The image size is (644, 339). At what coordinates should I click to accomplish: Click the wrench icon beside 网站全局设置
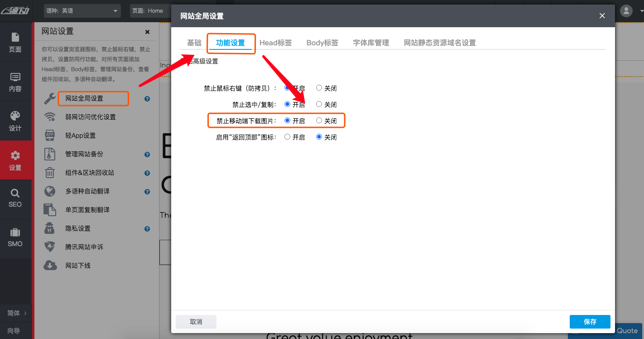click(50, 98)
